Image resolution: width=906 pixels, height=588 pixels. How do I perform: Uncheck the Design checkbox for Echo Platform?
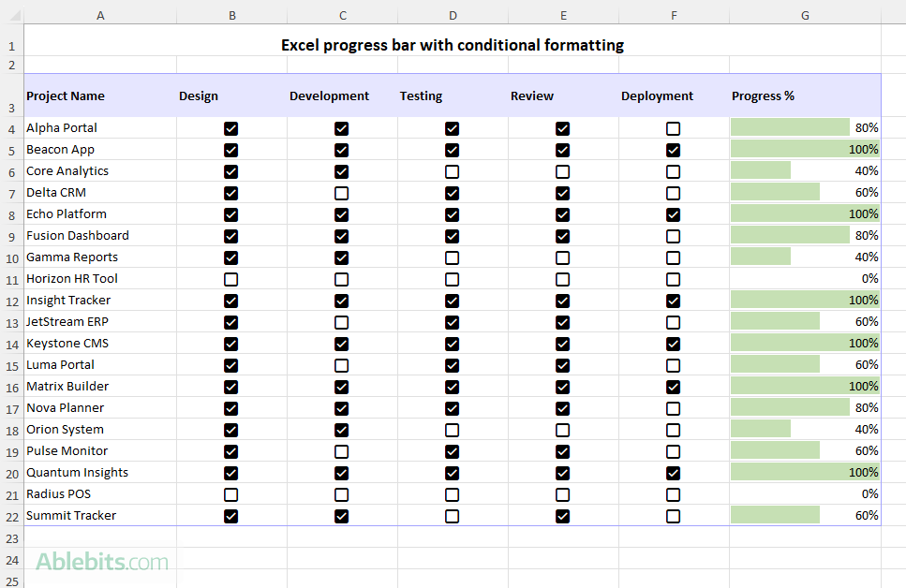tap(230, 213)
